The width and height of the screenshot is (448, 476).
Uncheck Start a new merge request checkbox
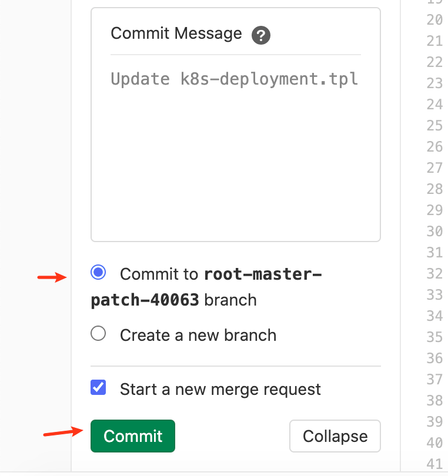(x=99, y=388)
